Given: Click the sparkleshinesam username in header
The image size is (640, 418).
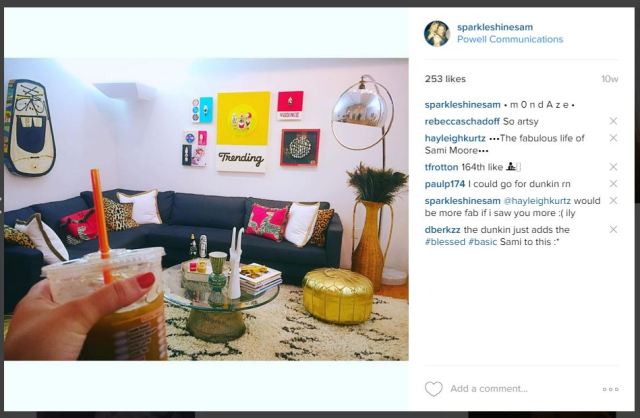Looking at the screenshot, I should click(x=495, y=27).
